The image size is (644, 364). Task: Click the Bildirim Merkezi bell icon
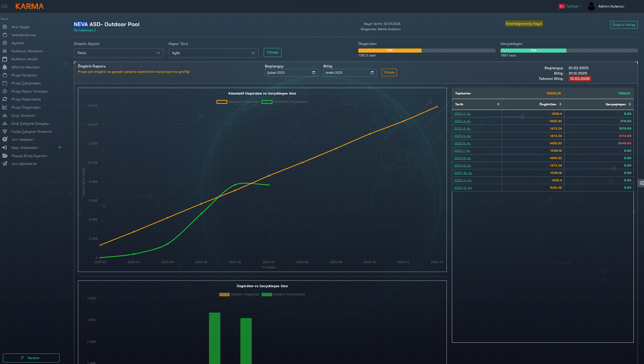point(5,67)
